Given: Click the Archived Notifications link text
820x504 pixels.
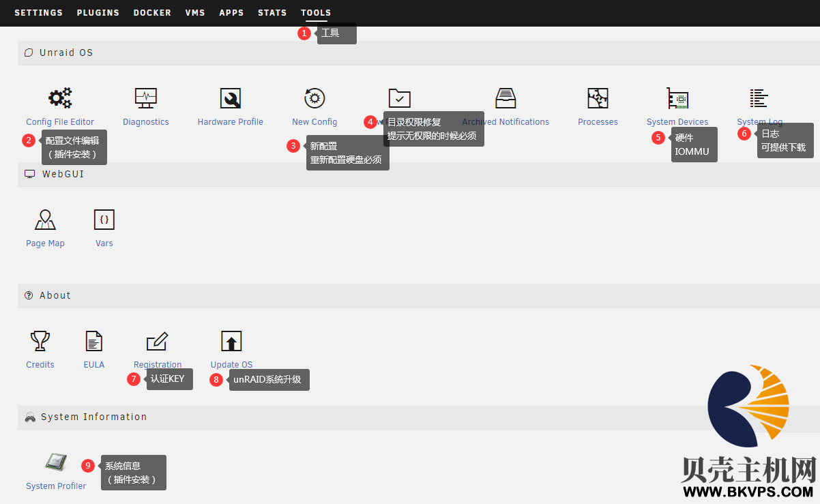Looking at the screenshot, I should coord(506,122).
